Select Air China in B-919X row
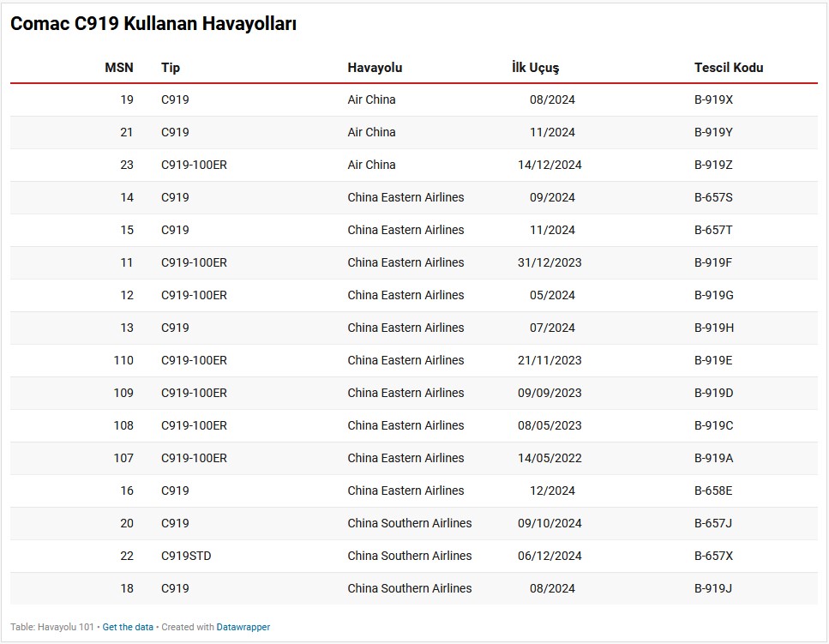The image size is (829, 644). point(371,100)
